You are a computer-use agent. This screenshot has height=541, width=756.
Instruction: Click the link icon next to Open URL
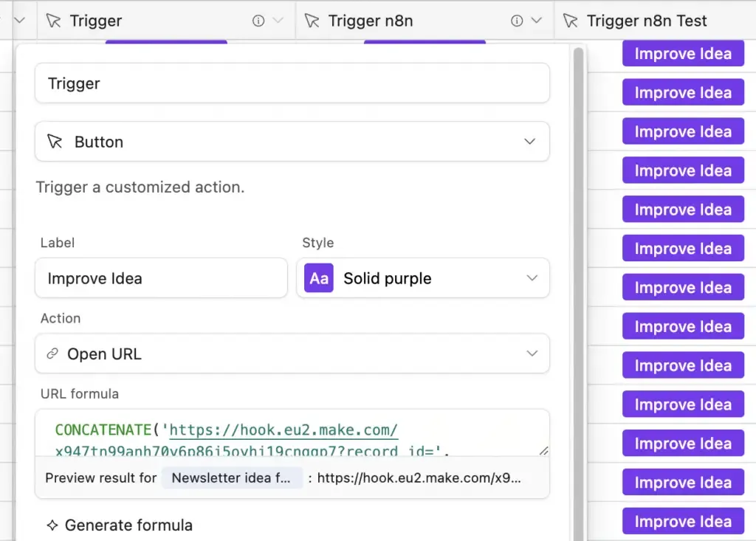[52, 354]
